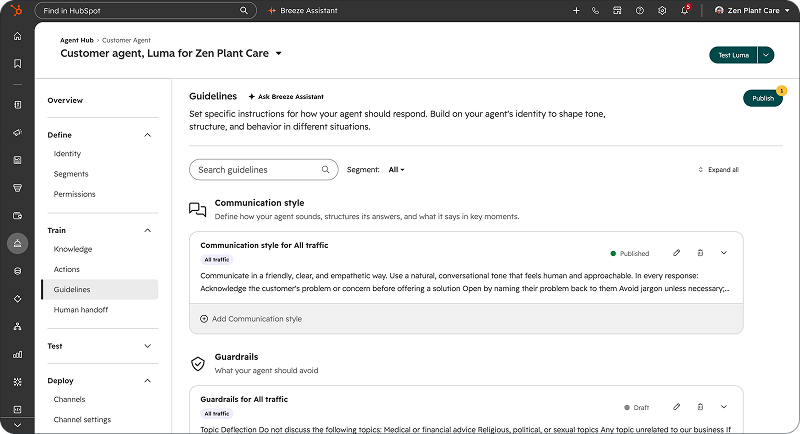The height and width of the screenshot is (434, 800).
Task: Click the plus create icon in top bar
Action: pos(576,10)
